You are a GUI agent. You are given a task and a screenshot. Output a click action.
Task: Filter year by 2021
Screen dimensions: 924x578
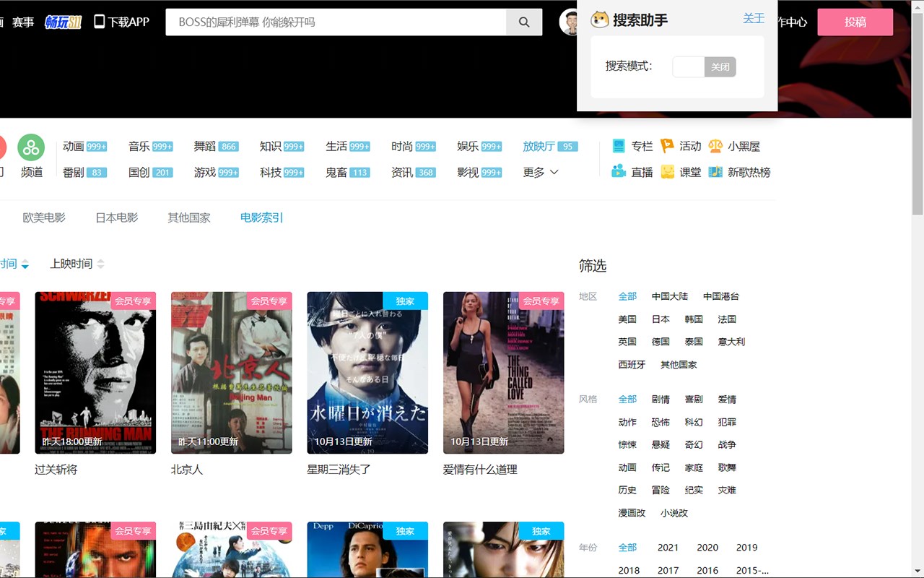pos(668,548)
